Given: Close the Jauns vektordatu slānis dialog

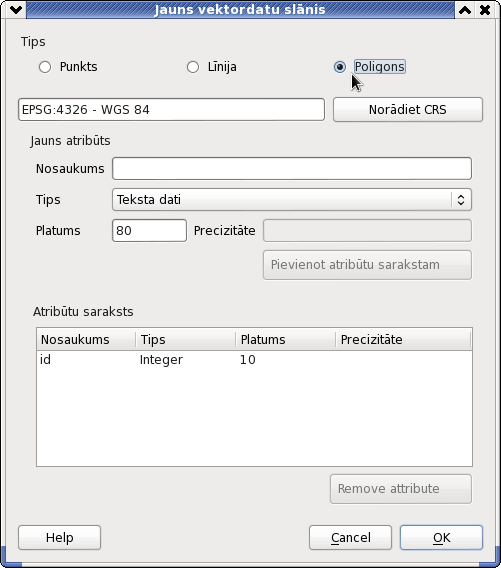Looking at the screenshot, I should pos(485,10).
